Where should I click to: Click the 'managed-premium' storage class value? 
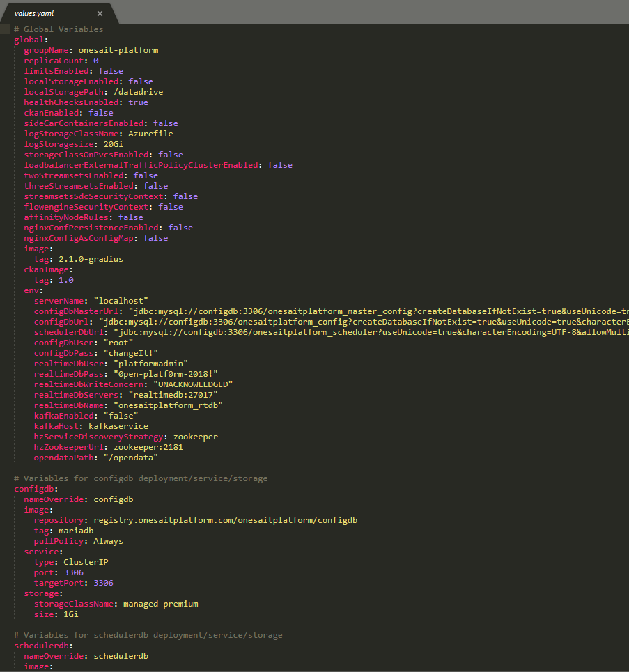[161, 604]
